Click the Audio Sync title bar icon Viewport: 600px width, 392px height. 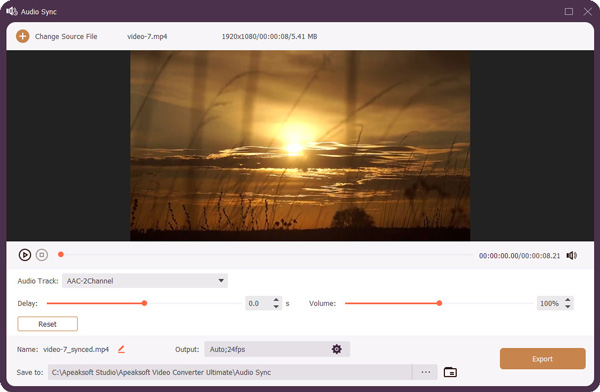[x=11, y=11]
